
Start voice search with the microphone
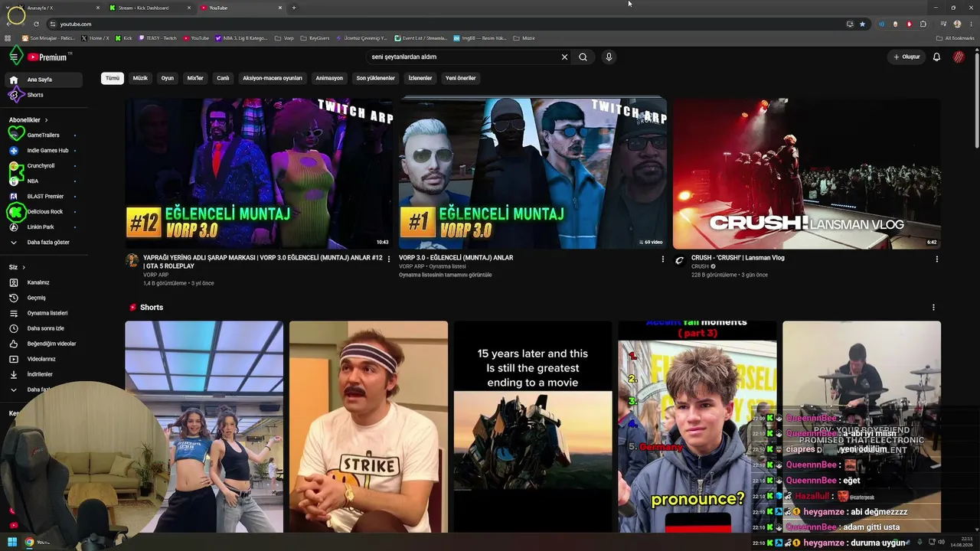pos(609,57)
